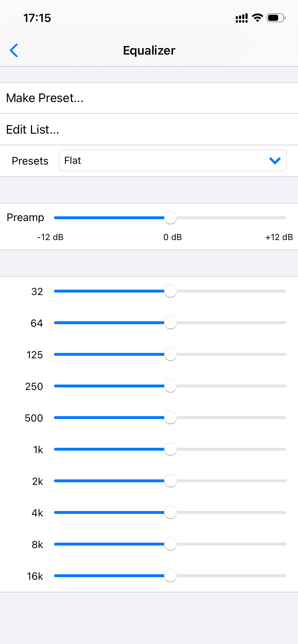Click the 16k band slider knob
This screenshot has height=644, width=298.
[171, 576]
